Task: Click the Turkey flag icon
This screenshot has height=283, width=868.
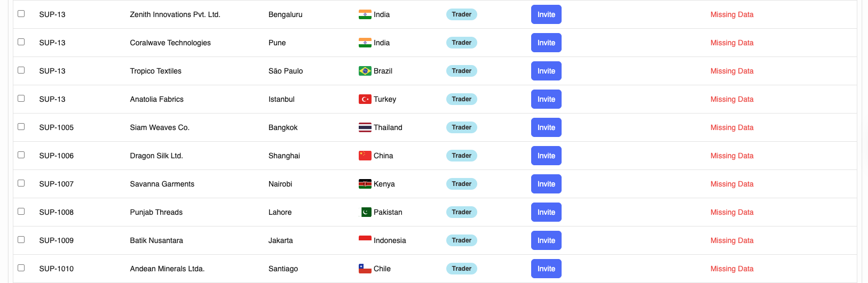Action: [365, 99]
